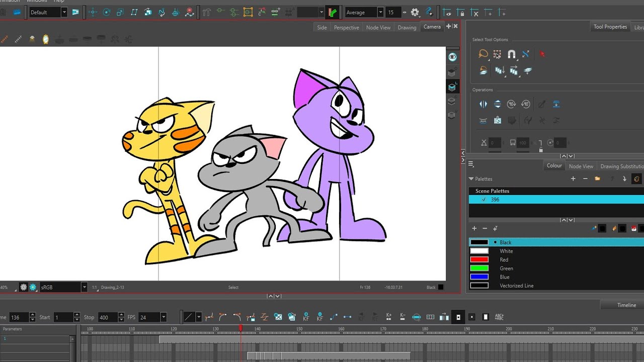Click Flip Horizontal in Operations
Screen dimensions: 644x362
[483, 104]
